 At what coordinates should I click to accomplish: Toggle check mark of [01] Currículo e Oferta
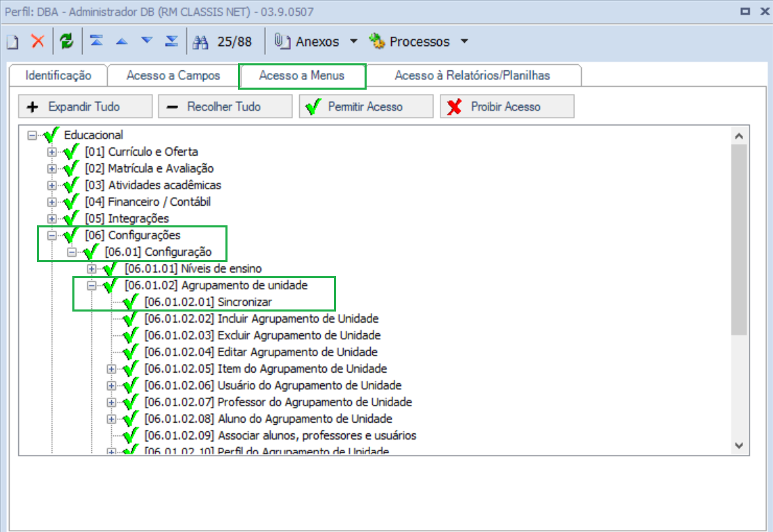coord(71,151)
